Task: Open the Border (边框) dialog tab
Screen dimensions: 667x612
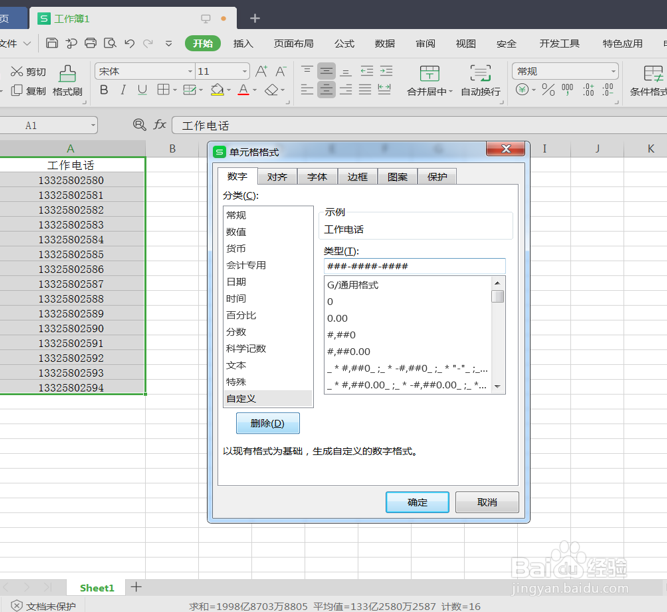Action: [357, 176]
